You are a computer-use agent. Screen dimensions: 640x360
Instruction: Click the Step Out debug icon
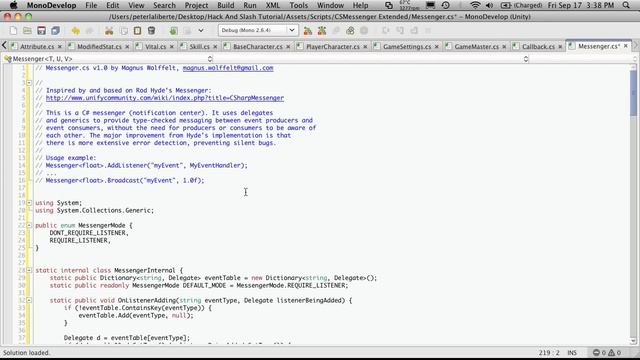pyautogui.click(x=414, y=31)
